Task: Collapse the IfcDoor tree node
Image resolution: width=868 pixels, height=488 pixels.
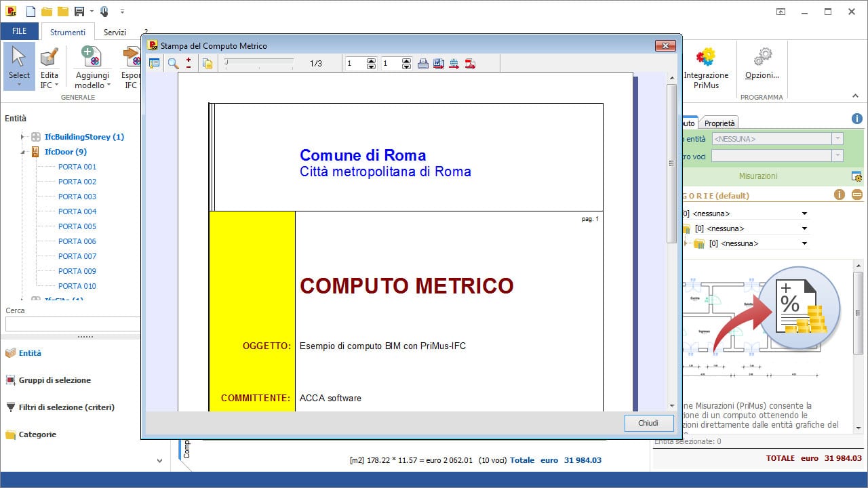Action: (23, 152)
